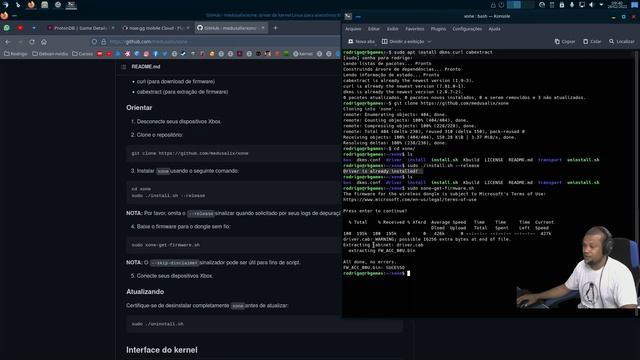This screenshot has height=360, width=640.
Task: Click the site padlock icon in address bar
Action: coord(104,42)
